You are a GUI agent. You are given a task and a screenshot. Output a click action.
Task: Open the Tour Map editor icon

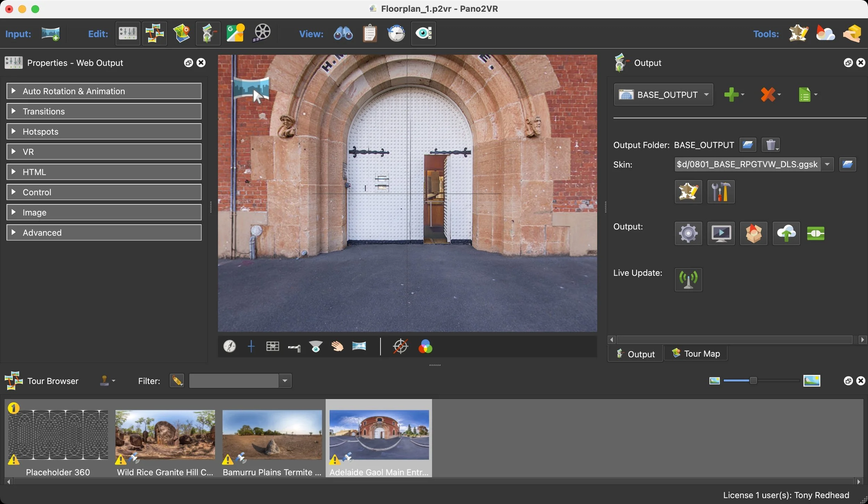coord(182,34)
